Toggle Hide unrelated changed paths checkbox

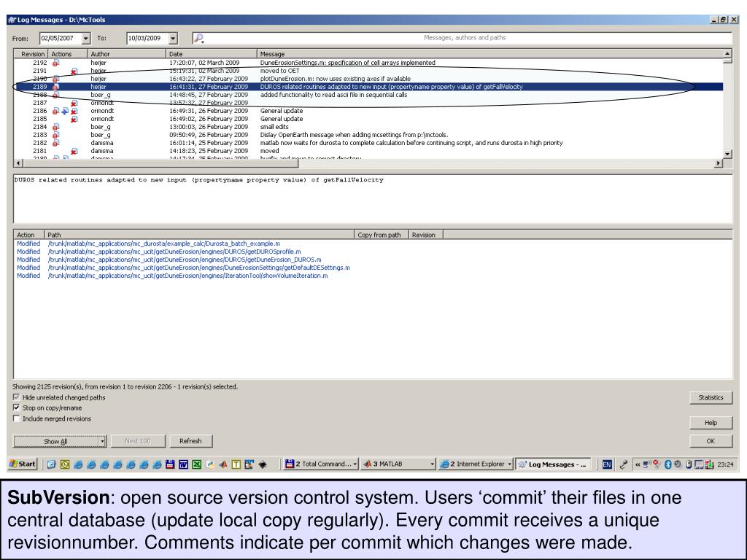[17, 397]
